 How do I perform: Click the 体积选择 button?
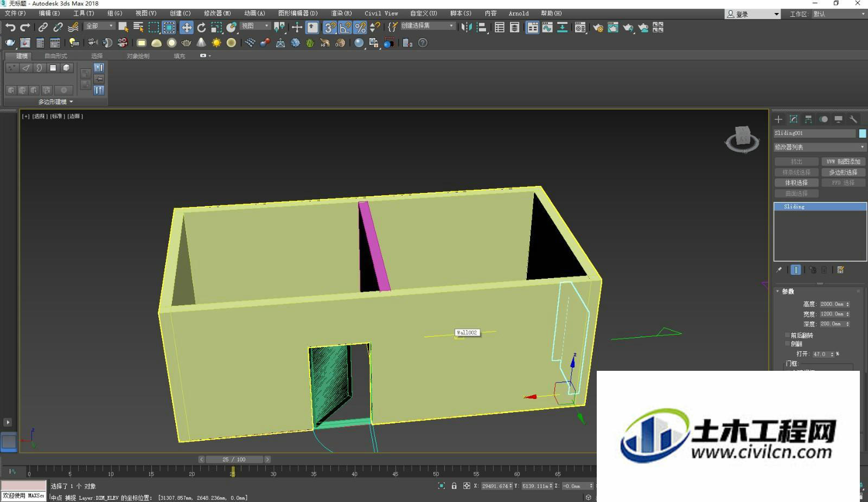796,183
